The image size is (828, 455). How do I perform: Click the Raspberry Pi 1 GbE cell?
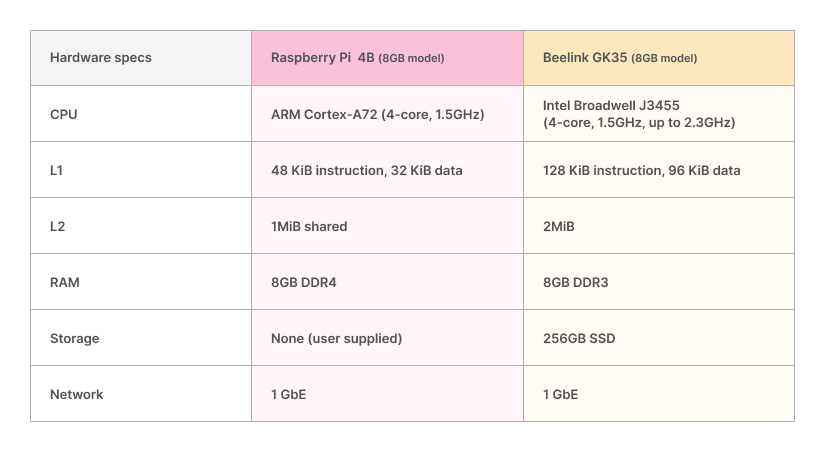coord(288,394)
